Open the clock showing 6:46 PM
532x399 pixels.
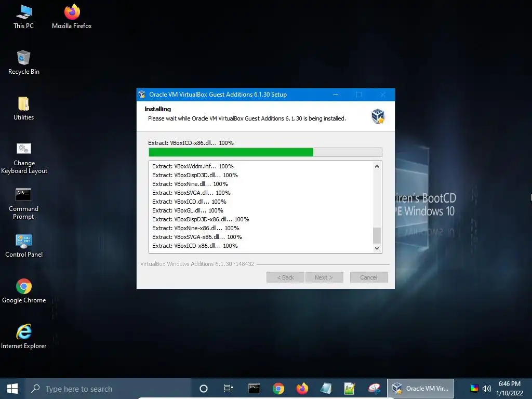(509, 389)
